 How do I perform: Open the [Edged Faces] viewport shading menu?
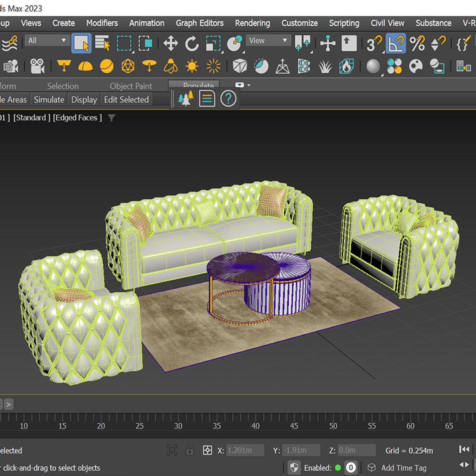click(x=78, y=118)
